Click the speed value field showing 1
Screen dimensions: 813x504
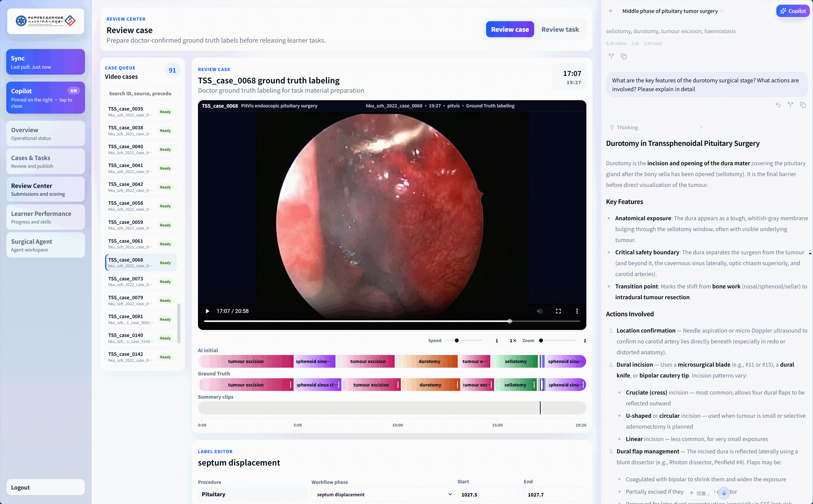[496, 340]
